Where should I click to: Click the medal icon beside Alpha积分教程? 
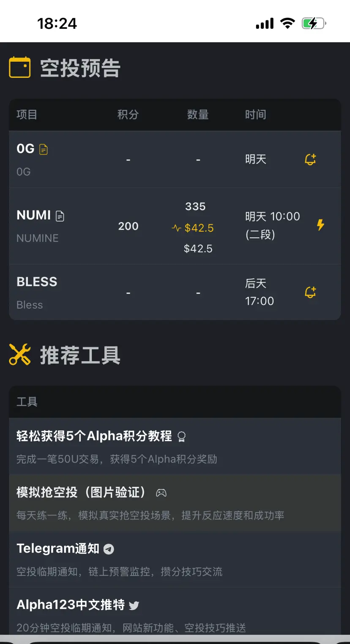tap(181, 436)
